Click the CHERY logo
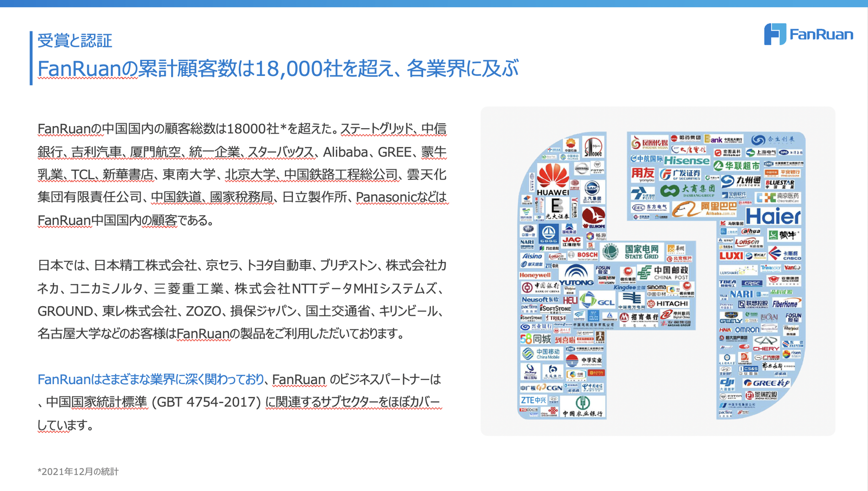Viewport: 868px width, 491px height. [765, 344]
